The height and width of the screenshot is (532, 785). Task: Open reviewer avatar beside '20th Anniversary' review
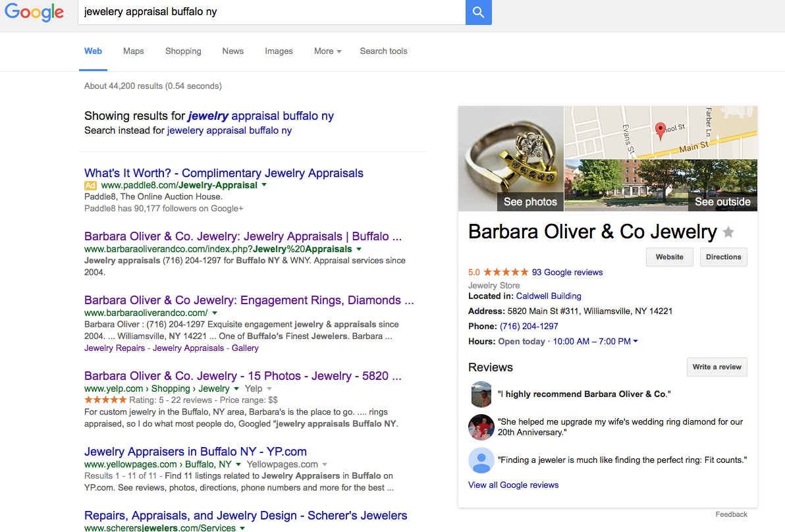[481, 427]
